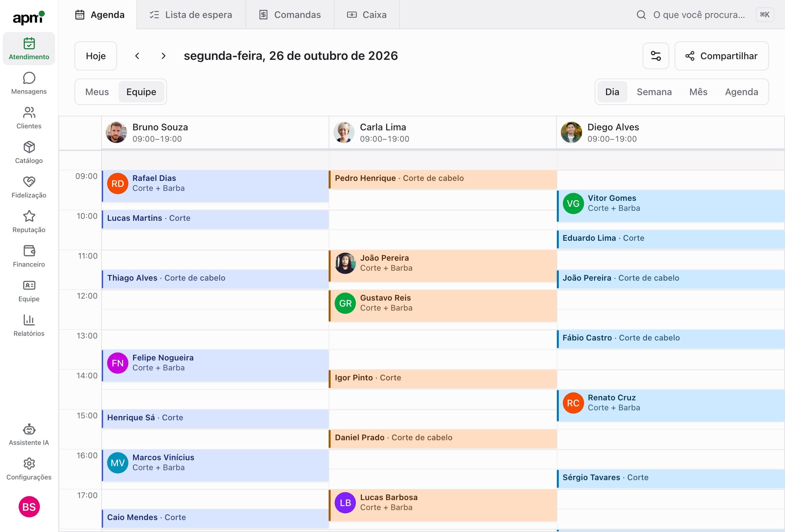Go to Clientes section

click(x=29, y=118)
